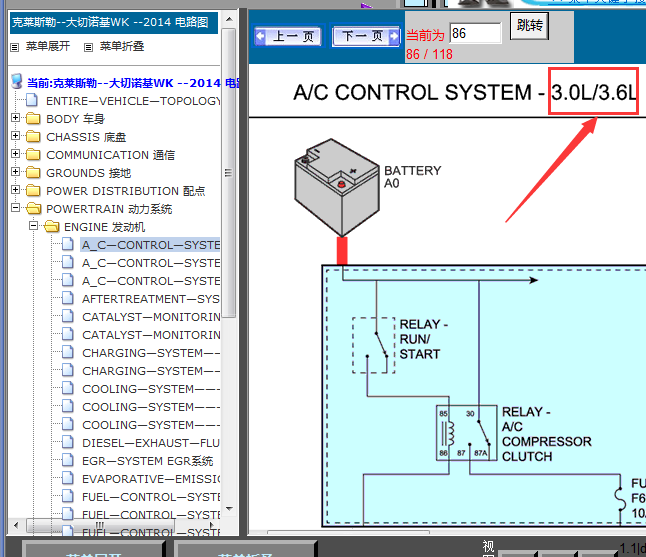
Task: Select root node 当前:克莱斯勒--大切诺基WK
Action: pyautogui.click(x=133, y=83)
